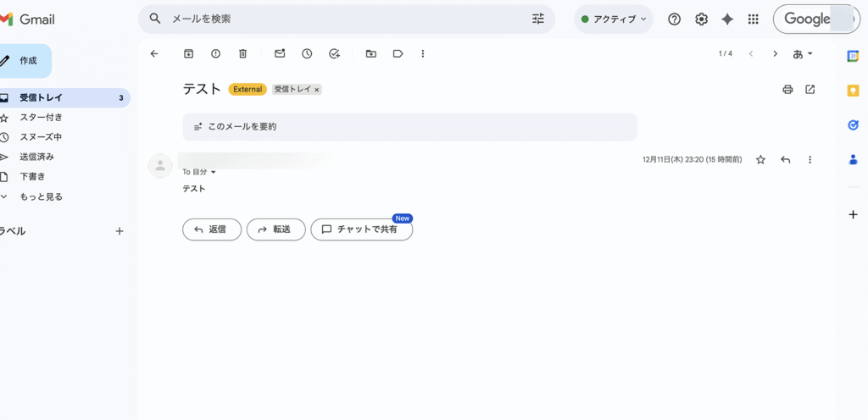Open the toolbar's three-dot more menu
This screenshot has width=868, height=420.
point(423,53)
